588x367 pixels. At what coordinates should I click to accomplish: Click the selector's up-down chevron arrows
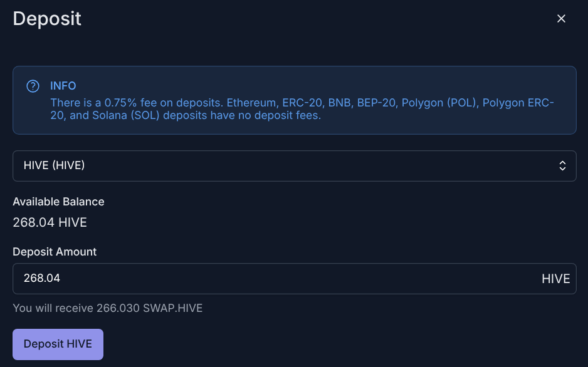pyautogui.click(x=562, y=166)
